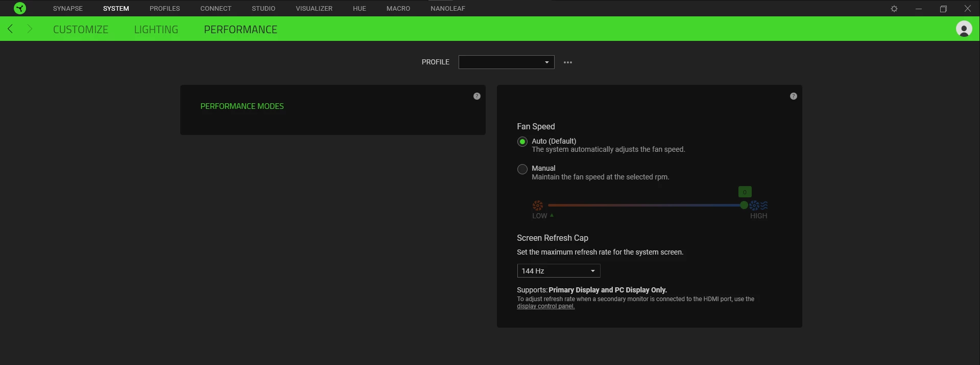Click the high fan speed icon
The height and width of the screenshot is (365, 980).
coord(758,206)
